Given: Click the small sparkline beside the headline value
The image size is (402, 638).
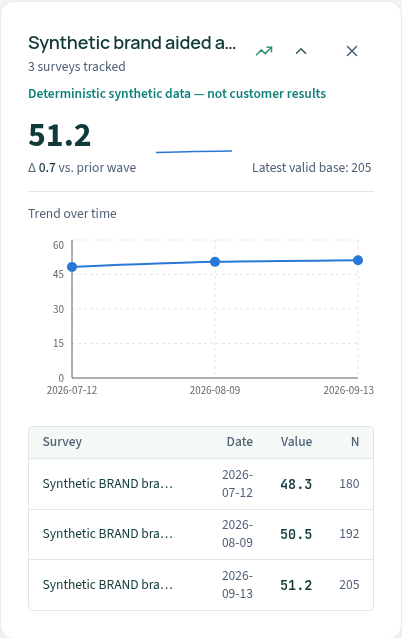Looking at the screenshot, I should [x=194, y=151].
